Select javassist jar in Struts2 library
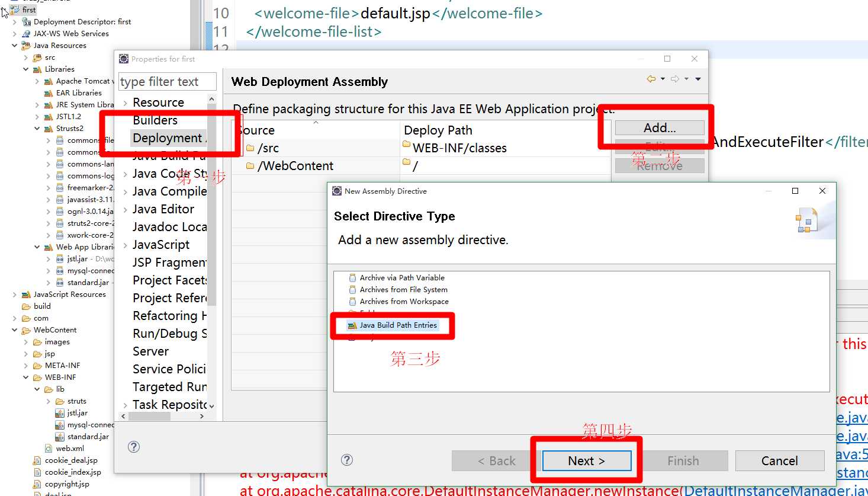Image resolution: width=868 pixels, height=496 pixels. pyautogui.click(x=90, y=200)
